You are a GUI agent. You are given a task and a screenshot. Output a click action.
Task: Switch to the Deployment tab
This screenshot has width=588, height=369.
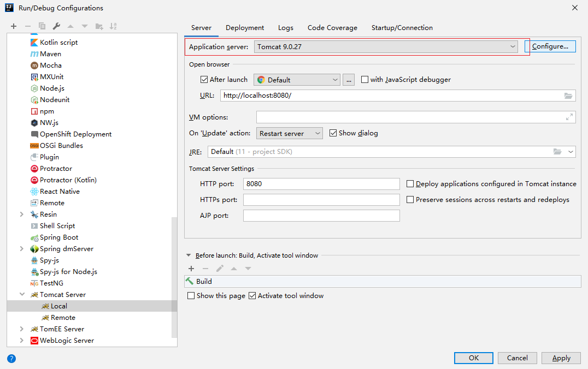pyautogui.click(x=245, y=28)
